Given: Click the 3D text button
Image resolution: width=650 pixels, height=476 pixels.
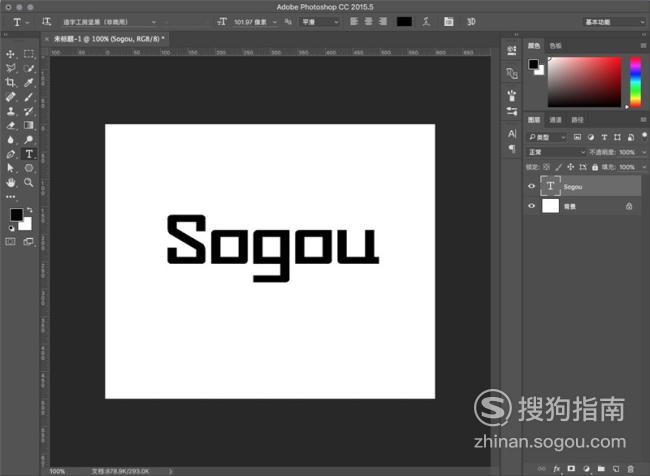Looking at the screenshot, I should pos(471,22).
